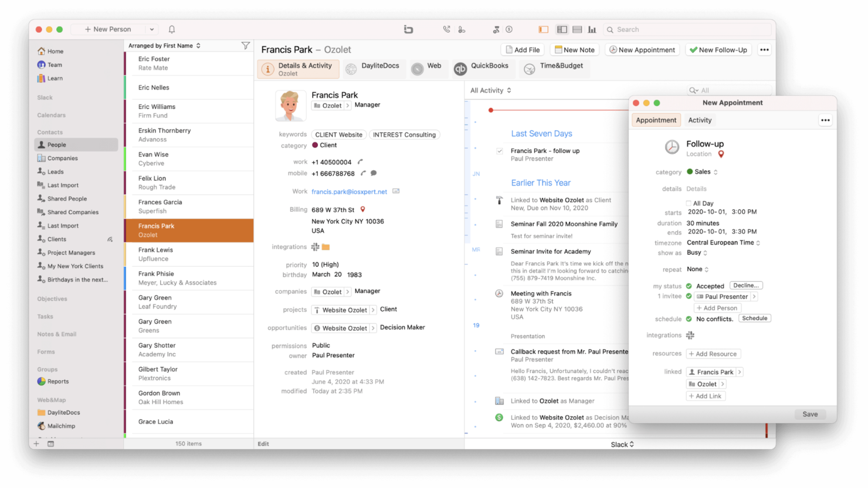Check off the Francis Park follow up task
The width and height of the screenshot is (868, 488).
point(500,151)
